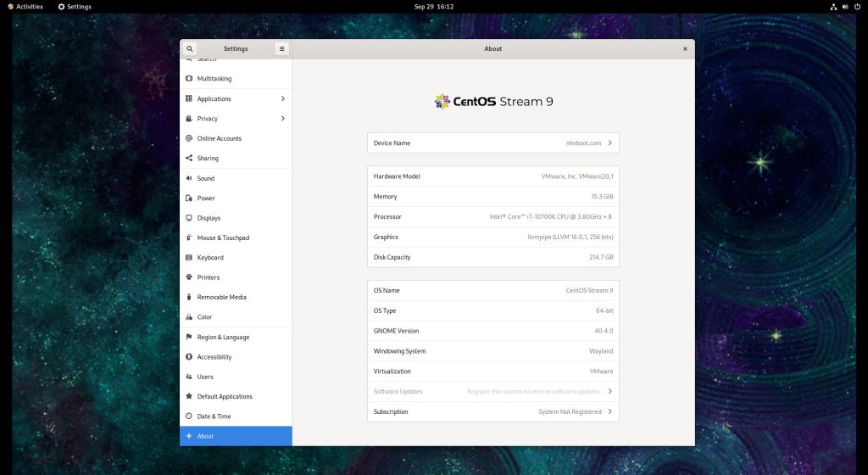Viewport: 868px width, 475px height.
Task: Click the OS Name CentOS Stream 9 value
Action: pyautogui.click(x=589, y=290)
